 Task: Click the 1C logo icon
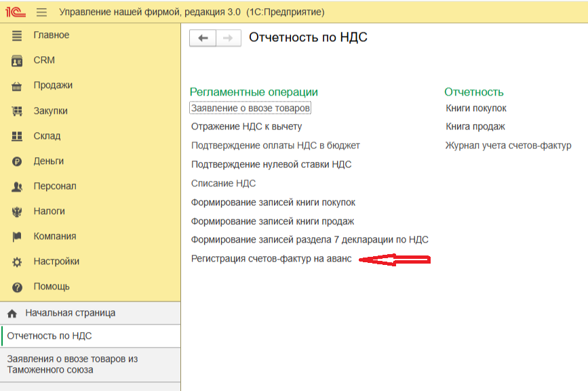coord(16,12)
